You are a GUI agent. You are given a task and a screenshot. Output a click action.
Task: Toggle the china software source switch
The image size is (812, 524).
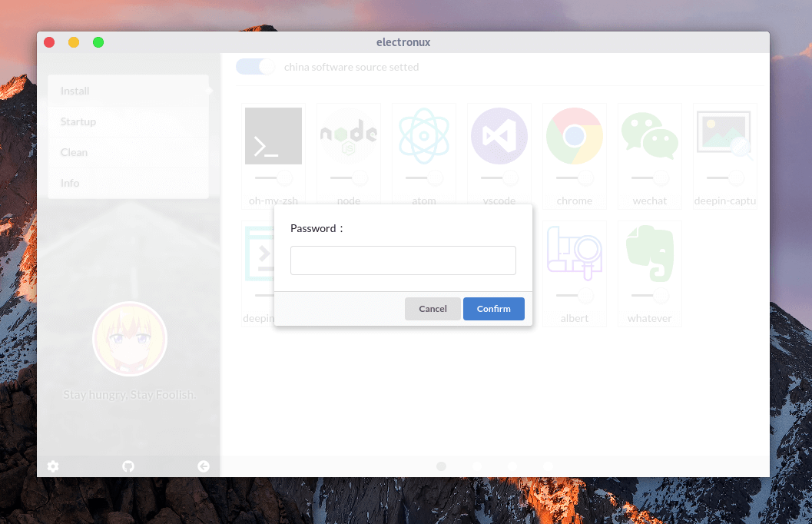[x=255, y=67]
